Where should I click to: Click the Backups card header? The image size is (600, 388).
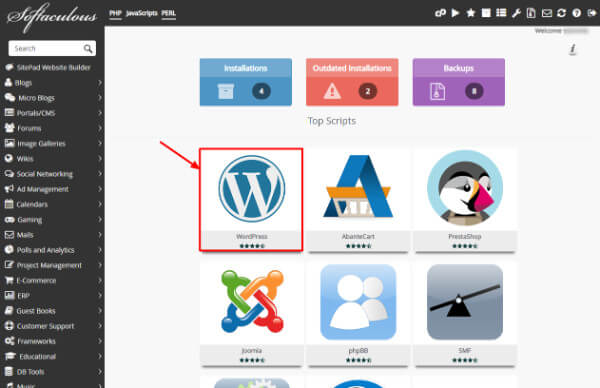(458, 68)
